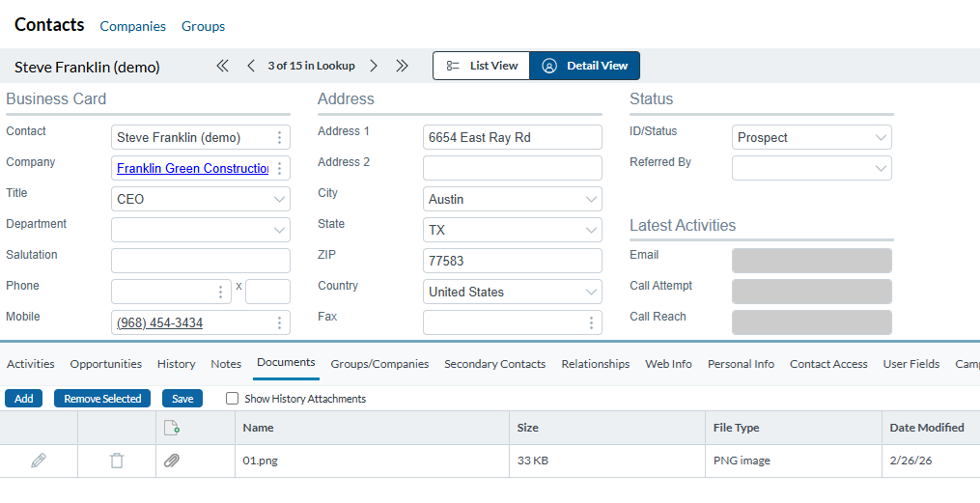Switch to the Contact Access tab

828,364
